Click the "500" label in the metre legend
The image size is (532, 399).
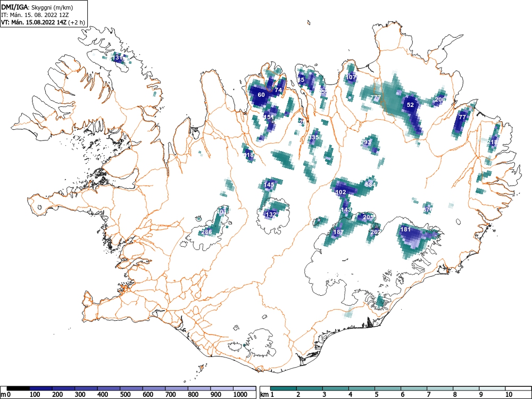click(x=125, y=395)
